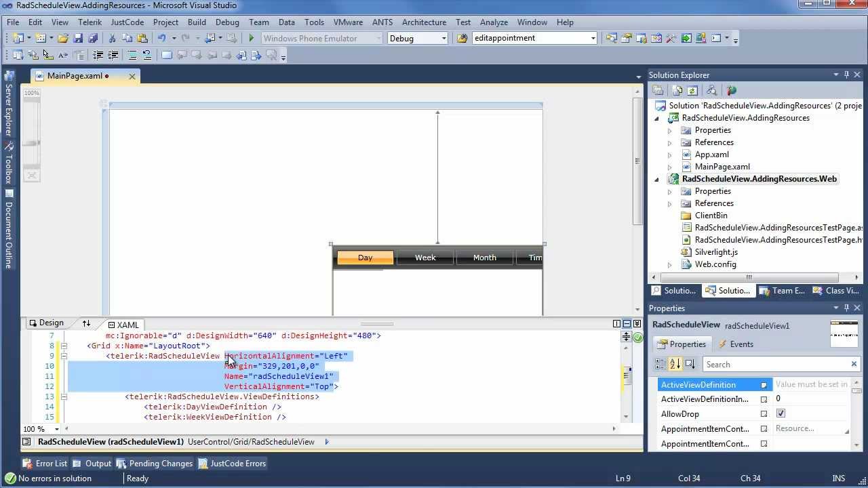
Task: Uncomment the selected lines
Action: point(146,55)
